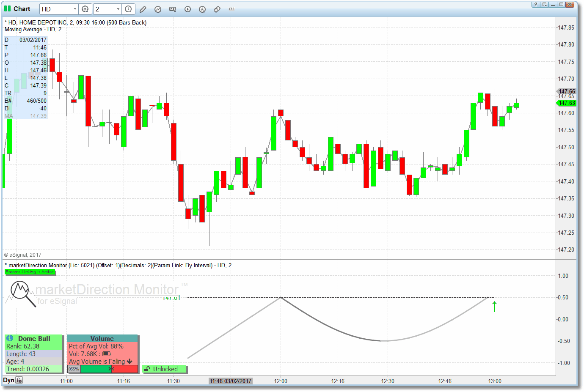Click the Age: 4 row
This screenshot has height=392, width=584.
(33, 362)
